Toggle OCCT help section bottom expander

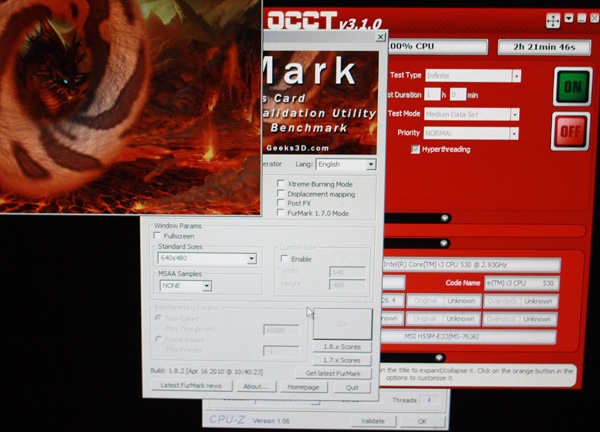[439, 357]
